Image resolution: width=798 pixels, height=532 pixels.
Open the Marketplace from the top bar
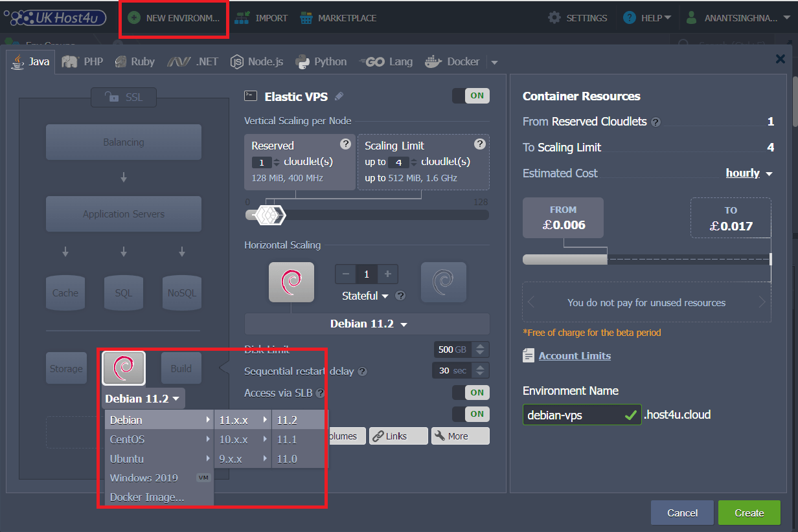click(x=338, y=17)
